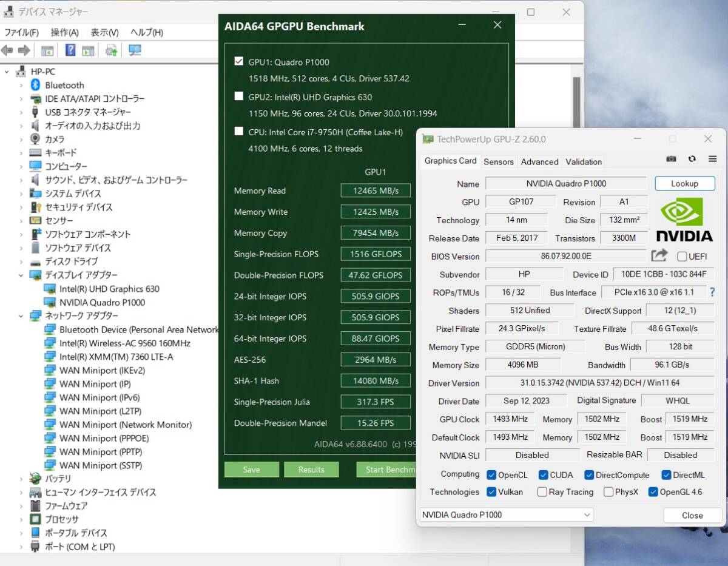Click the キーボード category icon
Screen dimensions: 728x566
[35, 152]
